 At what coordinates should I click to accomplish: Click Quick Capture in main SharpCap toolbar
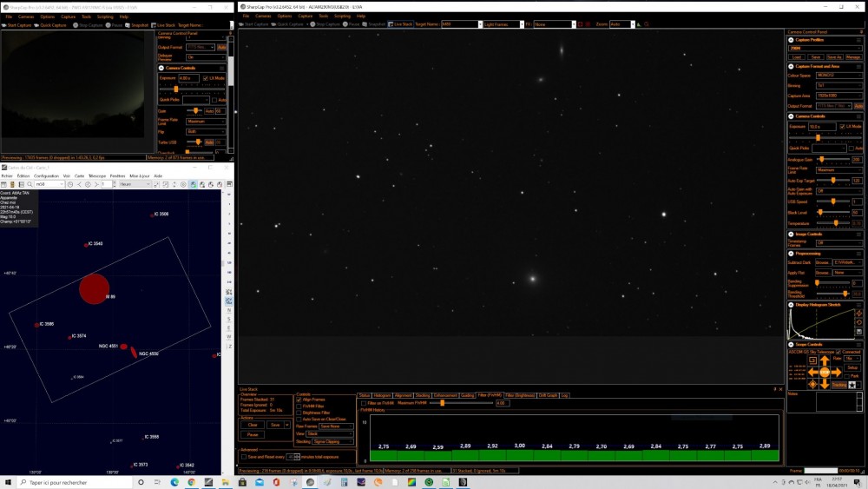pyautogui.click(x=286, y=24)
